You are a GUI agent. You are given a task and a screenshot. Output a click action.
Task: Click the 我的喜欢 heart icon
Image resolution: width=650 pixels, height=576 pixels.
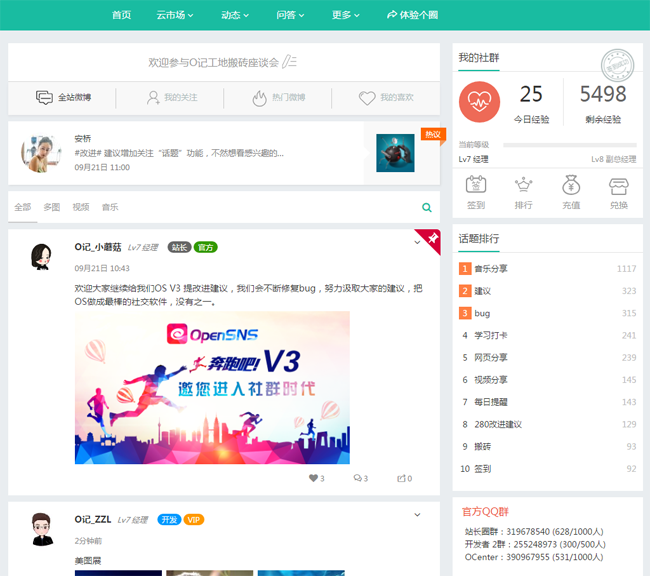(367, 98)
